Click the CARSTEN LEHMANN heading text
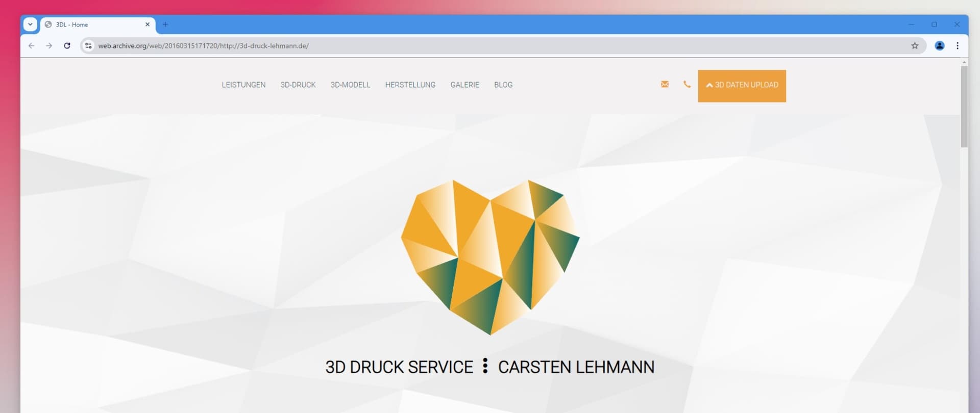 pyautogui.click(x=576, y=367)
